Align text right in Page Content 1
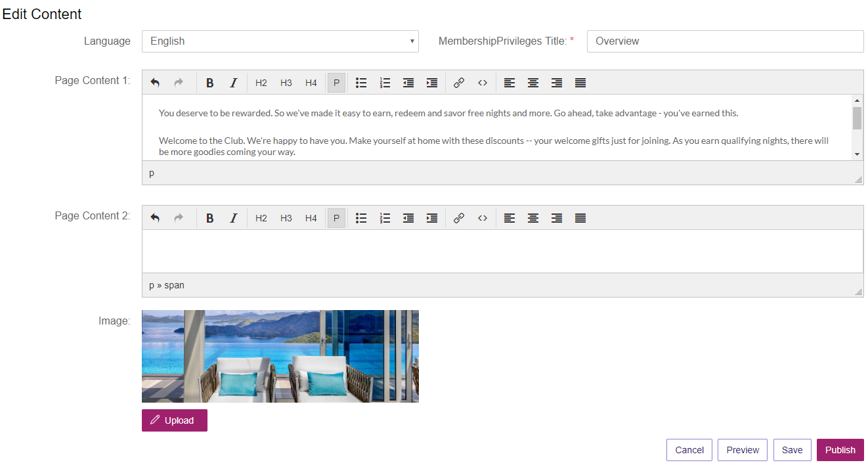868x469 pixels. [557, 83]
